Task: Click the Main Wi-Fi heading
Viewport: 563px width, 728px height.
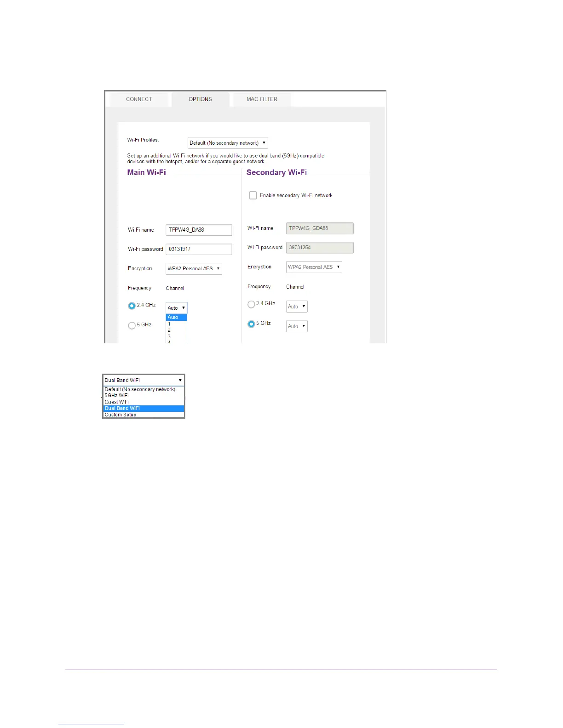Action: [147, 172]
